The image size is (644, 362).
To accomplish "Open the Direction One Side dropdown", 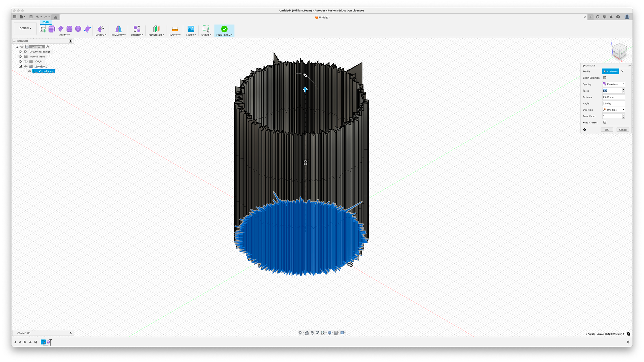I will (x=613, y=110).
